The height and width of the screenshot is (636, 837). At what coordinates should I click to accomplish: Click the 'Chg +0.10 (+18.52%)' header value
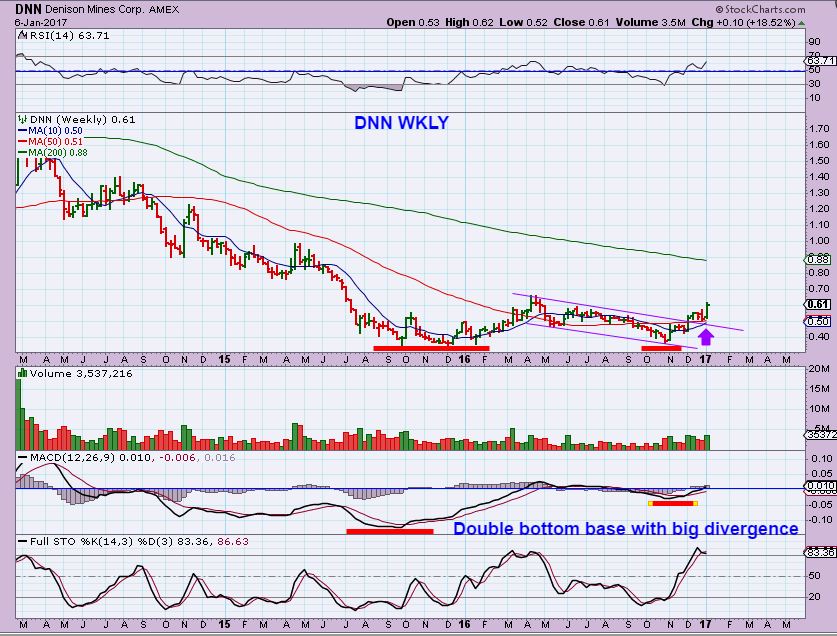pyautogui.click(x=744, y=22)
